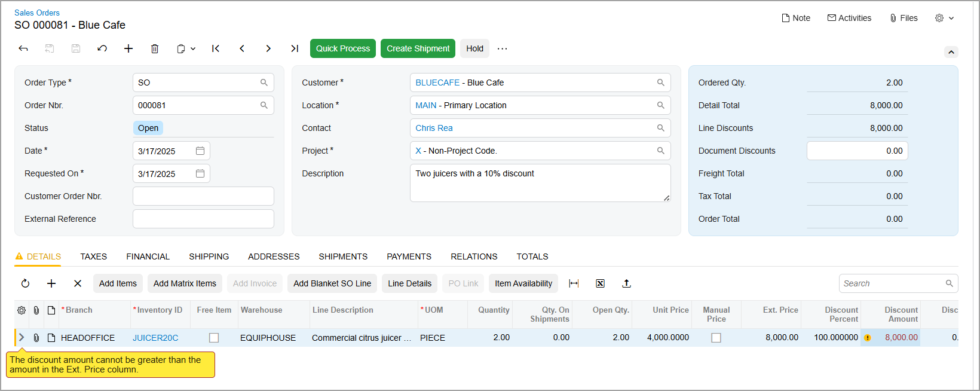Open the JUICER20C inventory link
The width and height of the screenshot is (980, 391).
[155, 338]
